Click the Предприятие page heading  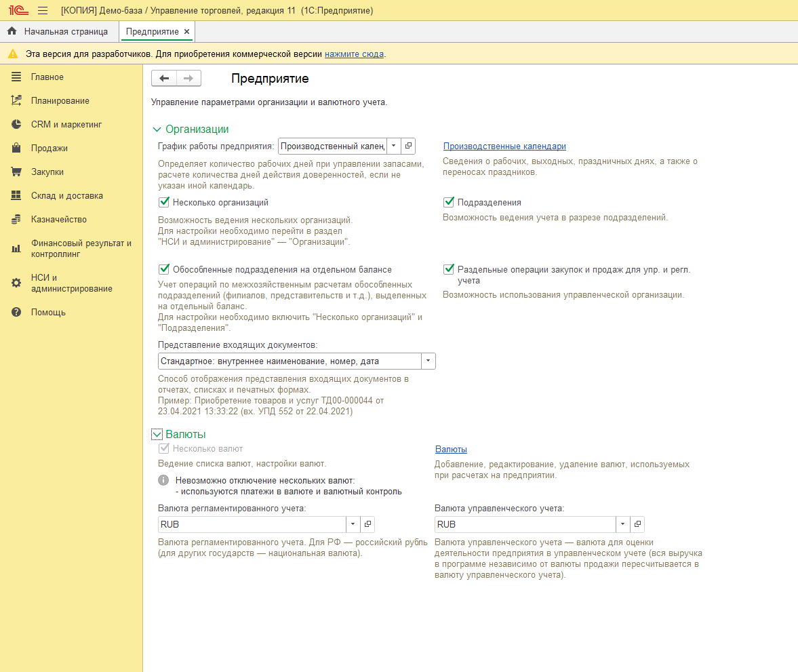point(270,79)
